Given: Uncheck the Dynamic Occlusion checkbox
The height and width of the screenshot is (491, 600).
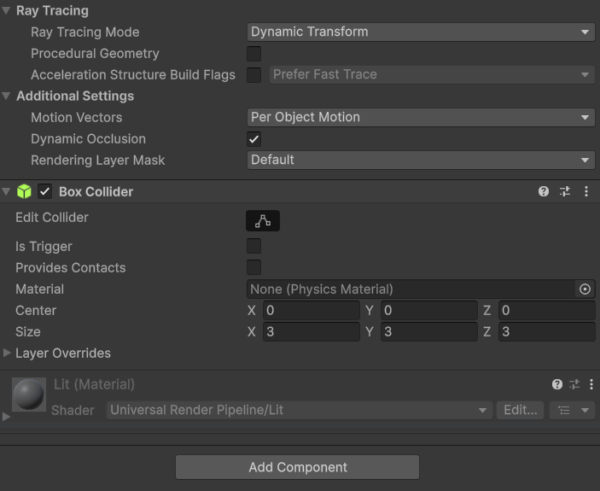Looking at the screenshot, I should (x=254, y=139).
